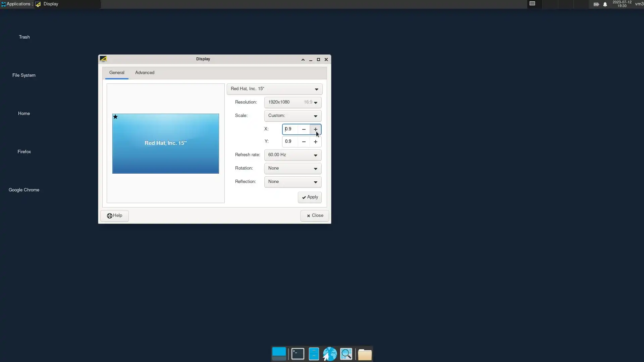Open the Resolution dropdown
The width and height of the screenshot is (644, 362).
coord(292,102)
